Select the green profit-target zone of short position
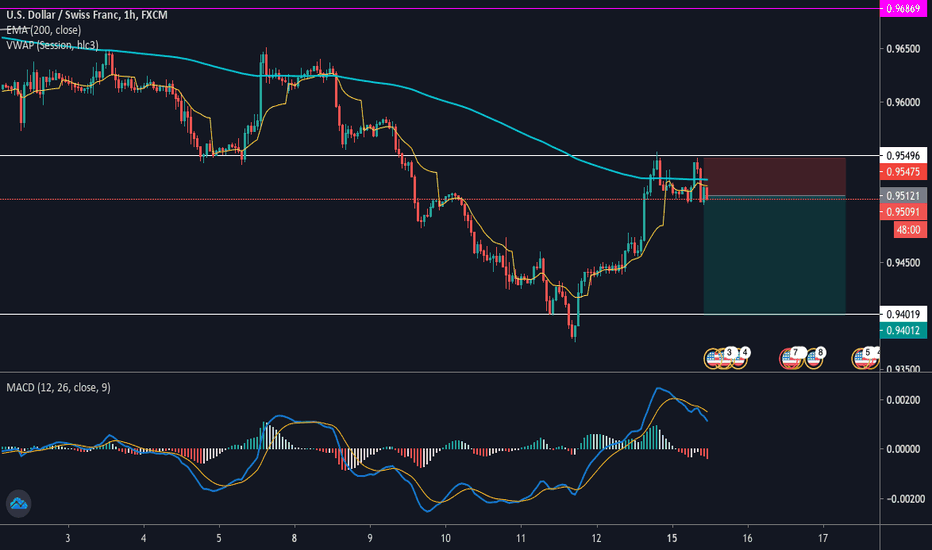Viewport: 932px width, 550px height. pyautogui.click(x=774, y=254)
